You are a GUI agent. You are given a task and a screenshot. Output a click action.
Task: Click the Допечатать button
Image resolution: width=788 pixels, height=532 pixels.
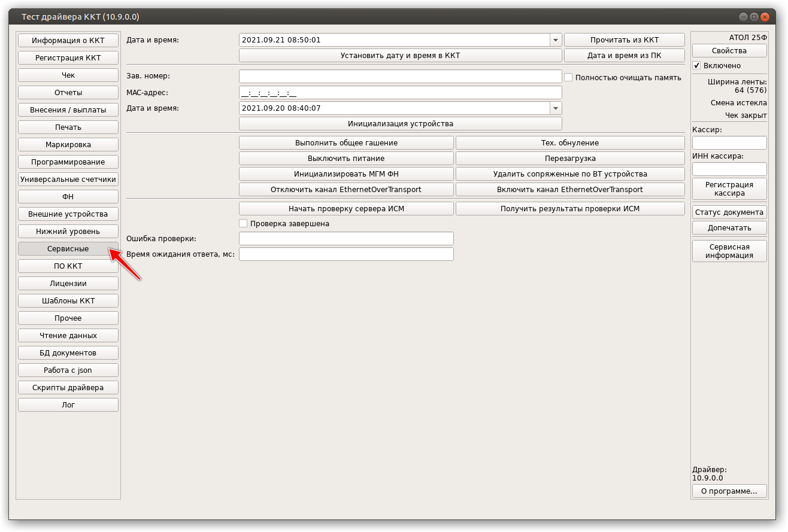click(x=729, y=228)
